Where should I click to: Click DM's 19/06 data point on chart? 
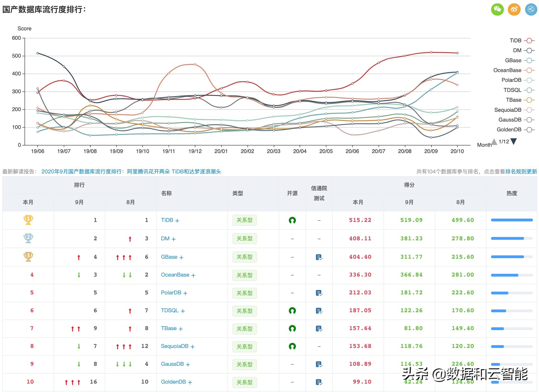pyautogui.click(x=38, y=53)
